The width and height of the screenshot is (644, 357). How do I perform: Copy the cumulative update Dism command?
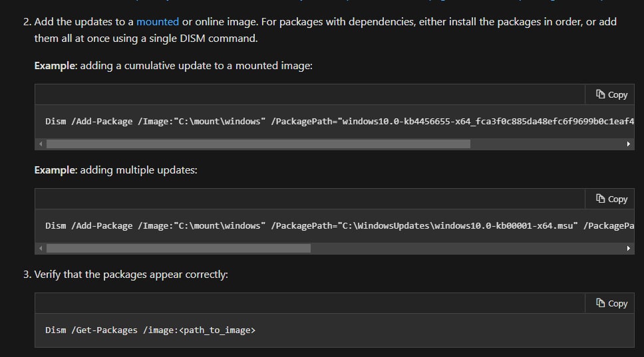611,95
